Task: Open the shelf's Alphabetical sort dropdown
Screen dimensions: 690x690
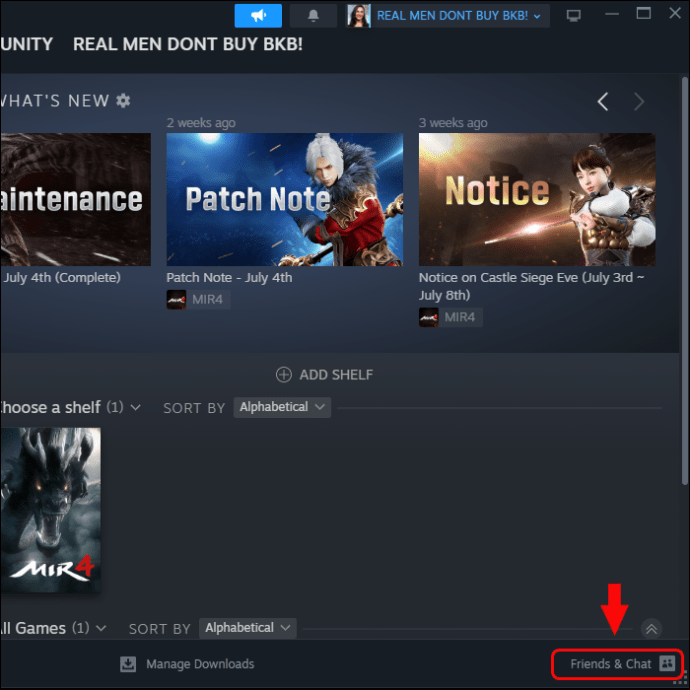Action: pyautogui.click(x=282, y=407)
